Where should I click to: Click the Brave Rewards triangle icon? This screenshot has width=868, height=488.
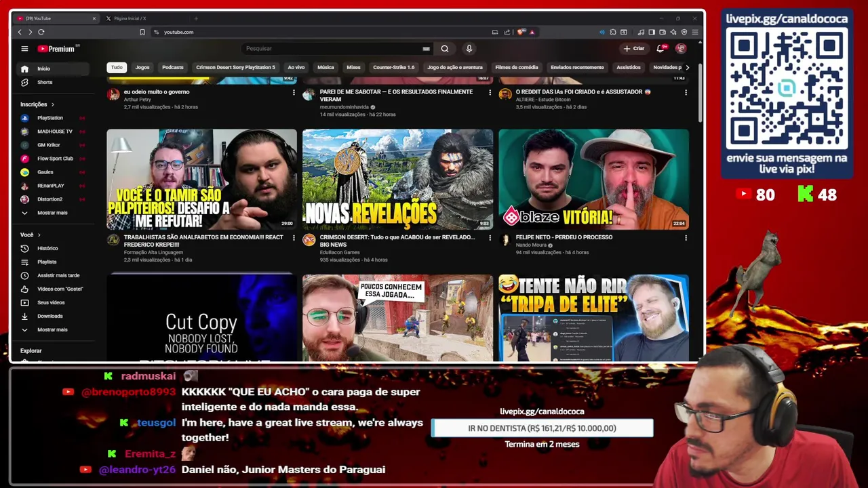532,32
